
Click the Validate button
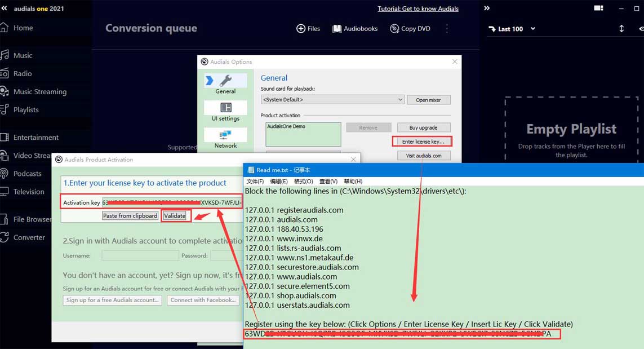175,216
